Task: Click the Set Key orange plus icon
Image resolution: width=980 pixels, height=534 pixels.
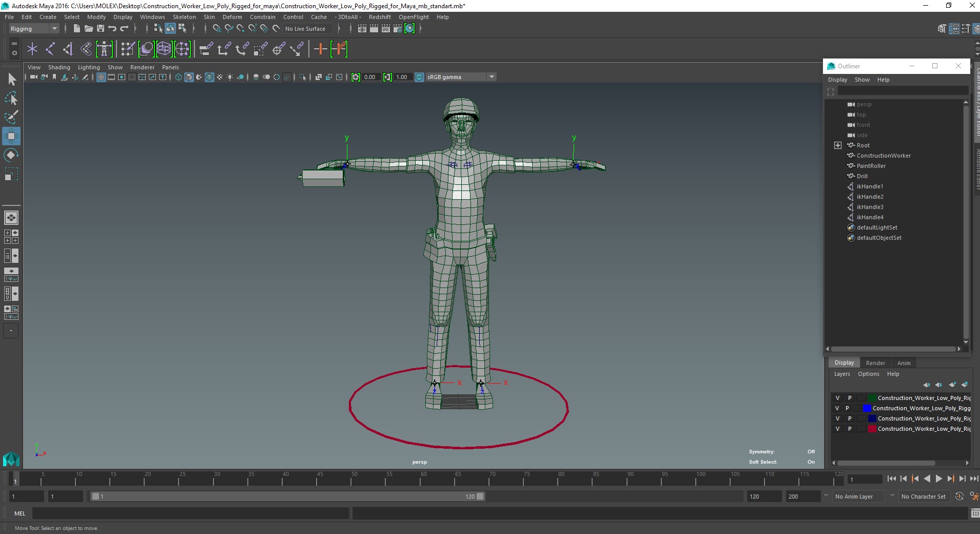Action: coord(321,49)
